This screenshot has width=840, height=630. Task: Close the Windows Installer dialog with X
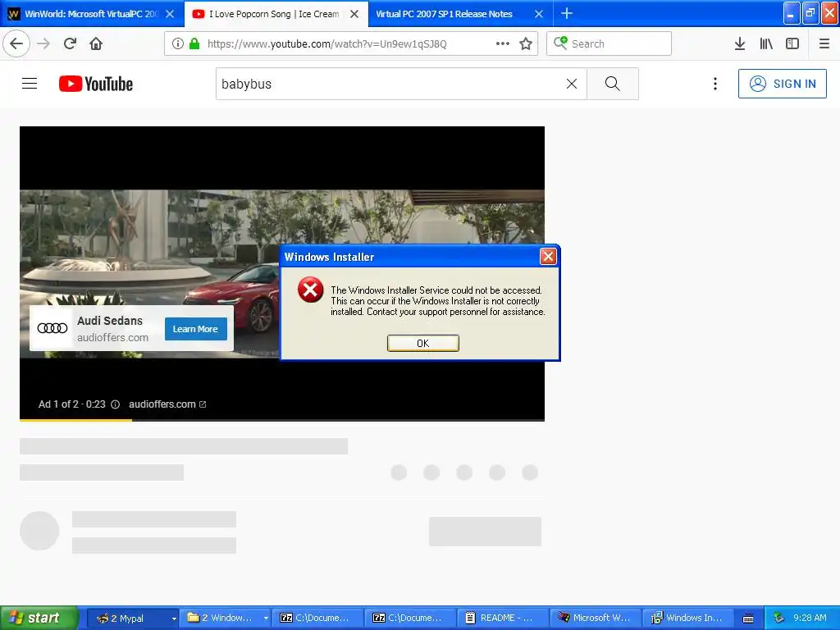[547, 257]
